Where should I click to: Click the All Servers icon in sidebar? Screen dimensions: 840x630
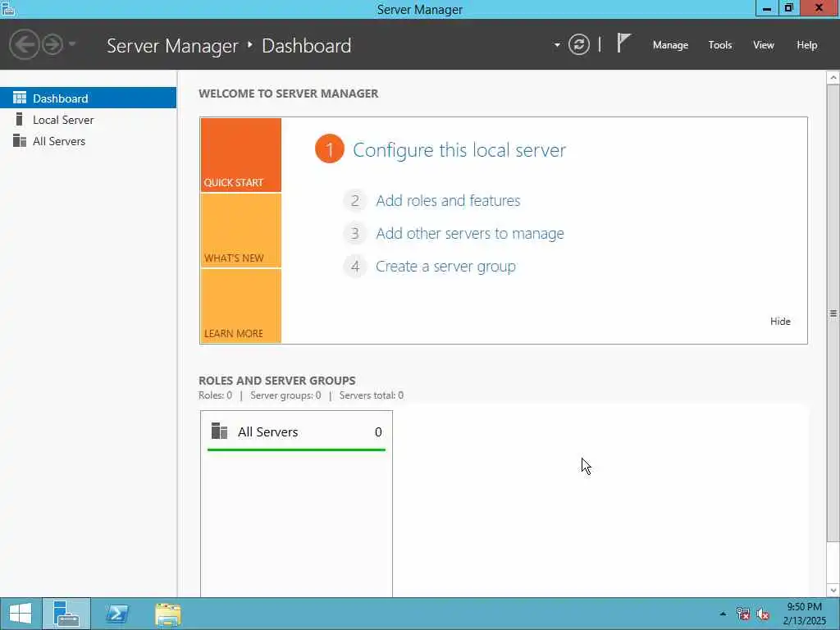click(x=20, y=140)
